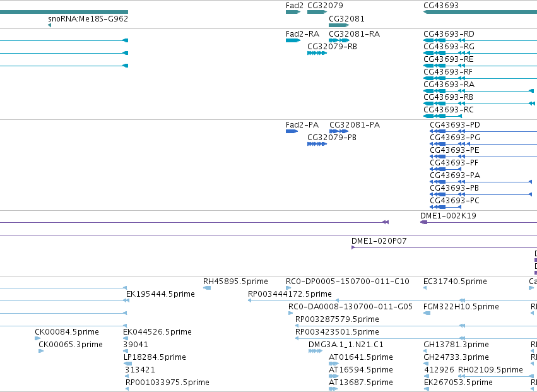The image size is (537, 392).
Task: Open transcript CG43693-RD
Action: 449,34
